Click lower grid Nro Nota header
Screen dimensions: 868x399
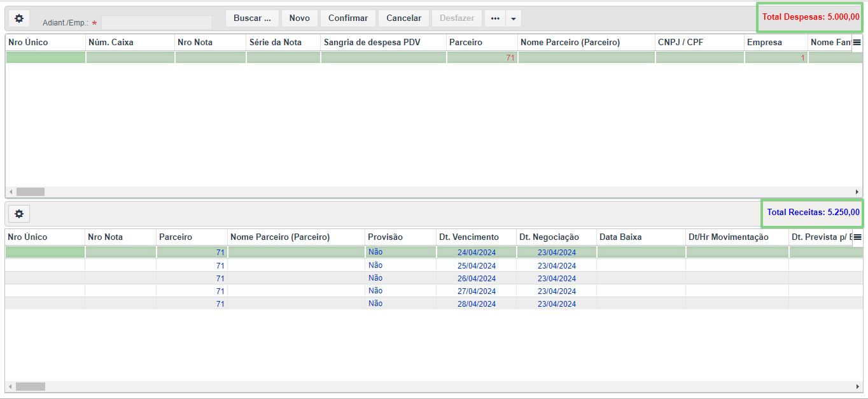pyautogui.click(x=120, y=237)
